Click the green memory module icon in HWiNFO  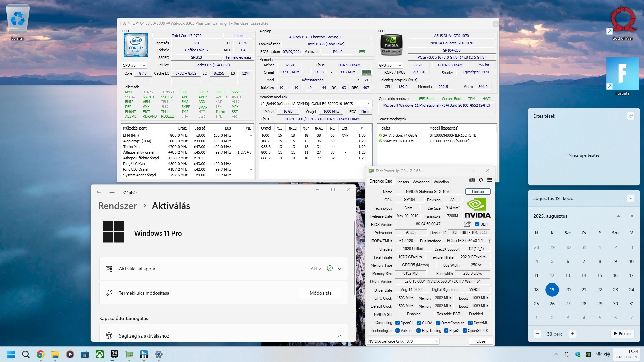(366, 72)
